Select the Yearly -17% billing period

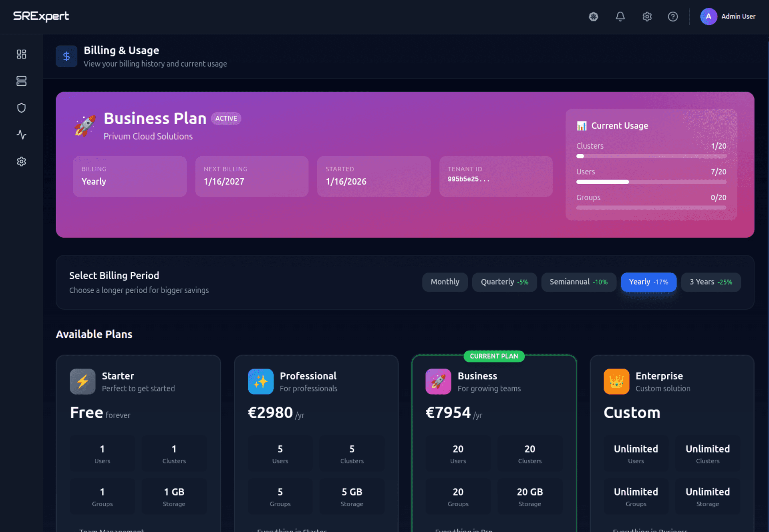click(x=648, y=282)
